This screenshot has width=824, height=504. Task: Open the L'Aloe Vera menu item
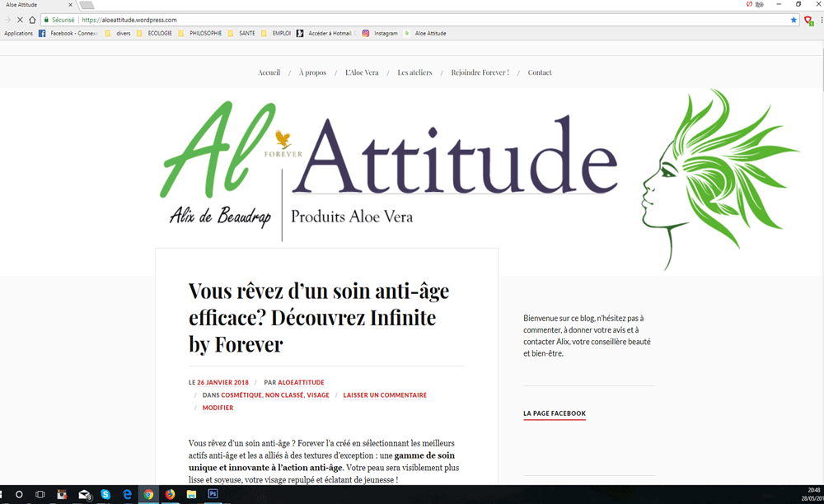pyautogui.click(x=362, y=72)
